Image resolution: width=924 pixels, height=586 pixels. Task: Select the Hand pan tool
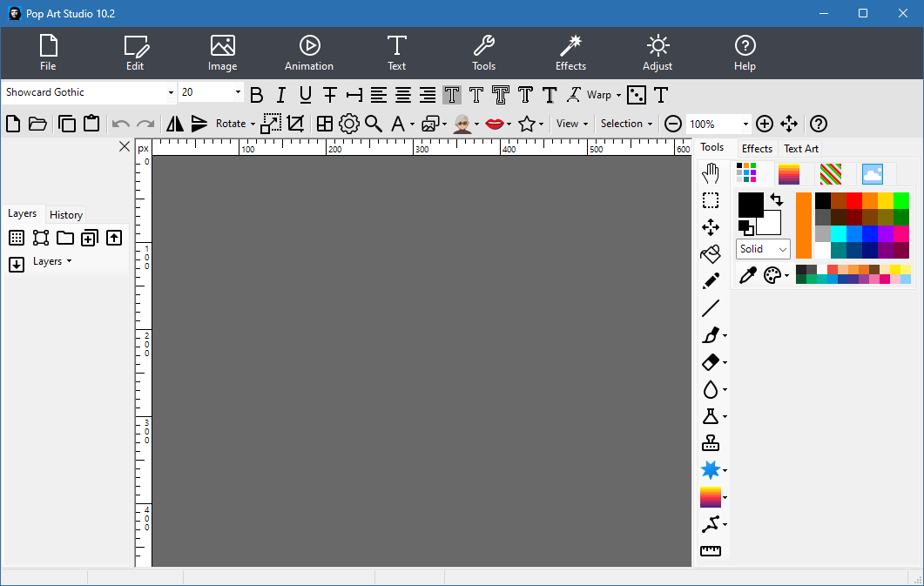[711, 173]
